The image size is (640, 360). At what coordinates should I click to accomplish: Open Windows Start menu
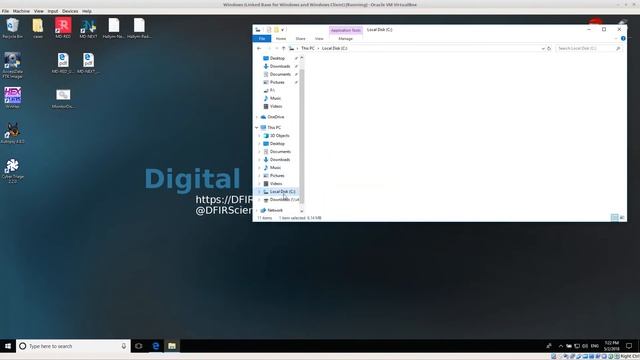click(8, 346)
